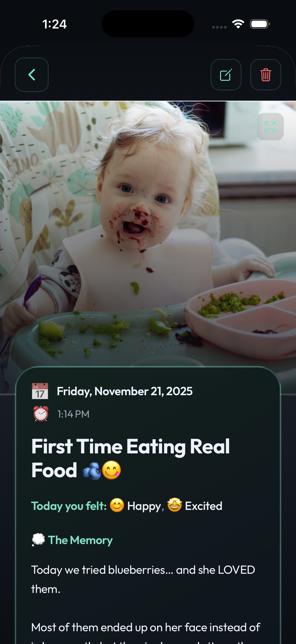Delete entry with the red trash icon
Screen dimensions: 296x644
(x=266, y=74)
